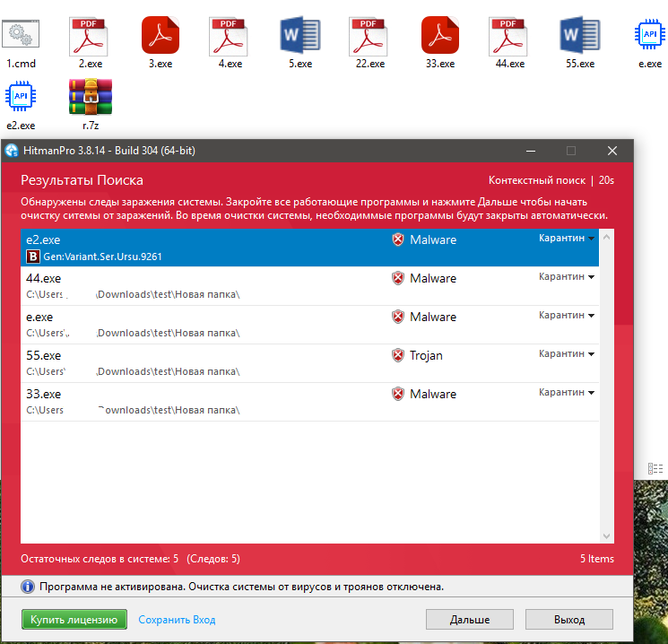This screenshot has width=668, height=644.
Task: Click the results list scroll up arrow
Action: [x=607, y=237]
